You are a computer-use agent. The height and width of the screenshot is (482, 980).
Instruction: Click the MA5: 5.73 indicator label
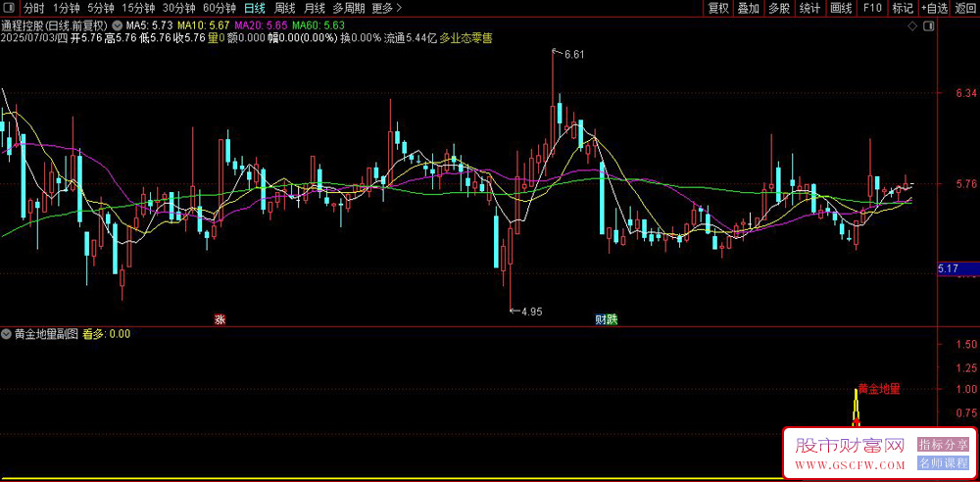coord(149,25)
